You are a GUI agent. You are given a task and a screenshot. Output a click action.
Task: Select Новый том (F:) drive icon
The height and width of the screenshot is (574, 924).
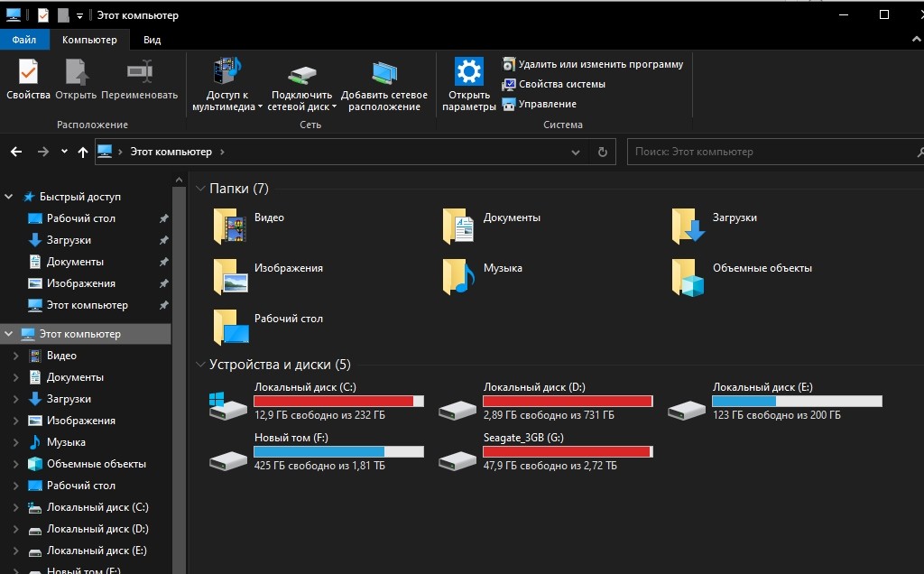click(228, 460)
